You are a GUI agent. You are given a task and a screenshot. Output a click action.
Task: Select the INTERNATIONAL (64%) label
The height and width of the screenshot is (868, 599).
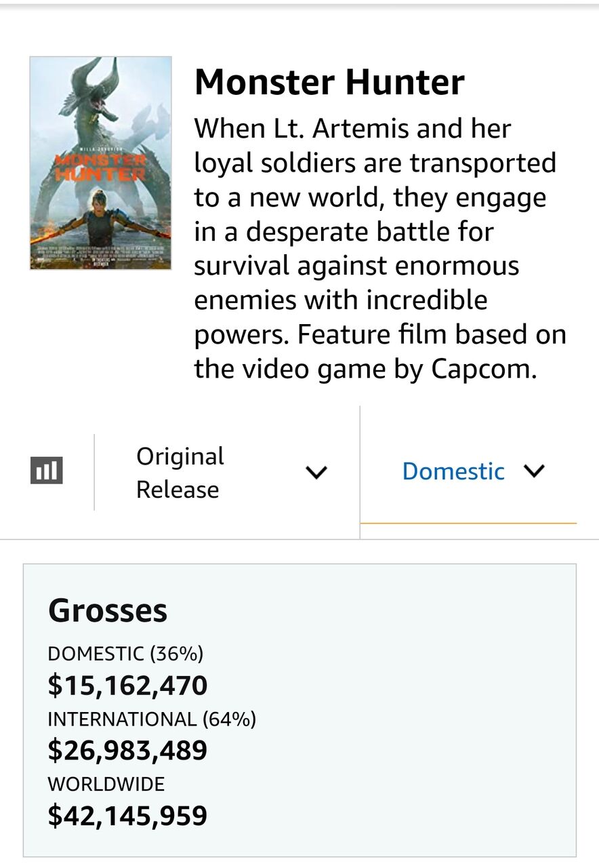(x=152, y=719)
